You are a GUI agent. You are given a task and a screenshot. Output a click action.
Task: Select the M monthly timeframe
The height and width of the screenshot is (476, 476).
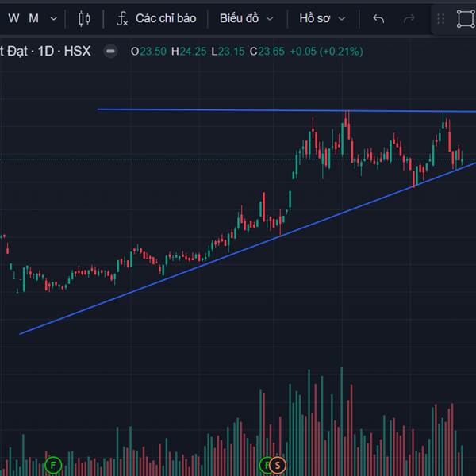pyautogui.click(x=33, y=18)
